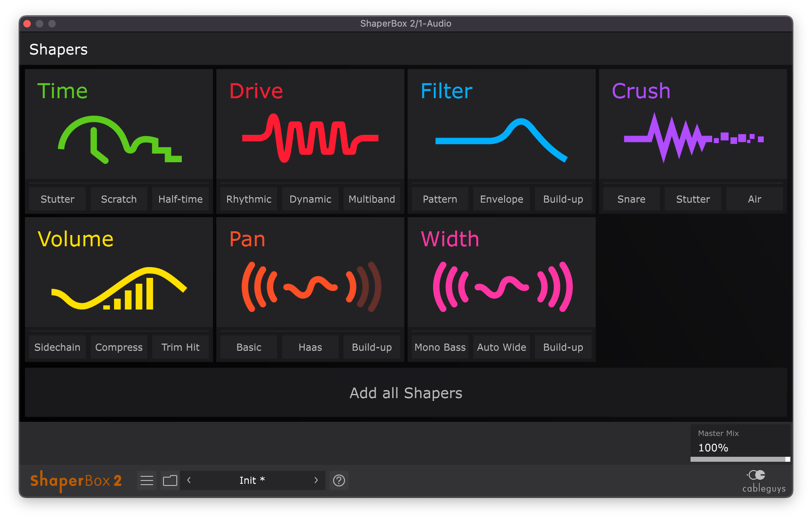Image resolution: width=812 pixels, height=520 pixels.
Task: Load the Crush Snare preset
Action: click(x=631, y=199)
